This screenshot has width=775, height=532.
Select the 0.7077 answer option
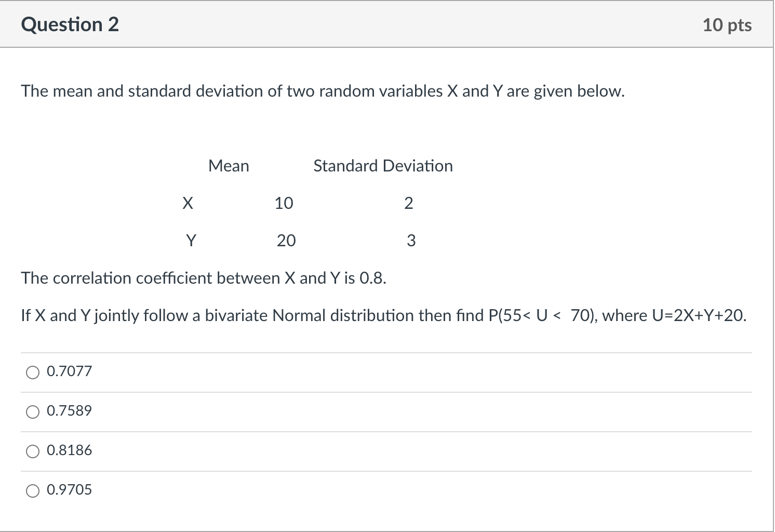click(33, 372)
